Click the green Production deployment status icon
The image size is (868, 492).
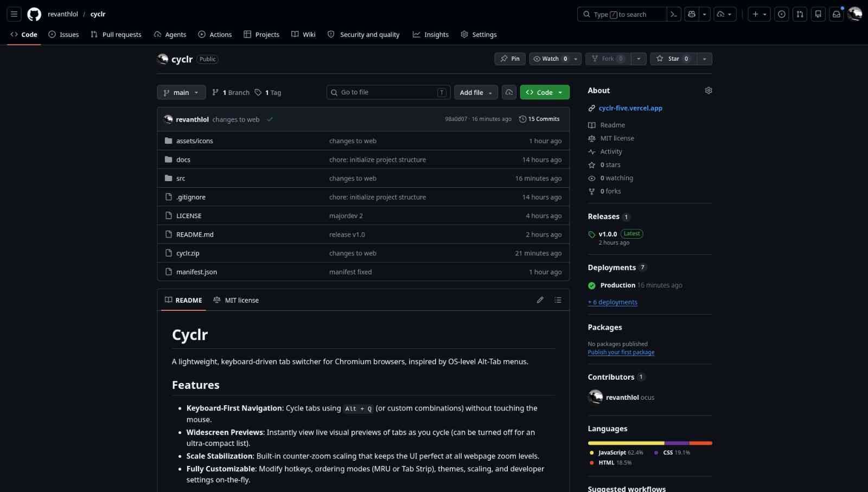pos(592,285)
